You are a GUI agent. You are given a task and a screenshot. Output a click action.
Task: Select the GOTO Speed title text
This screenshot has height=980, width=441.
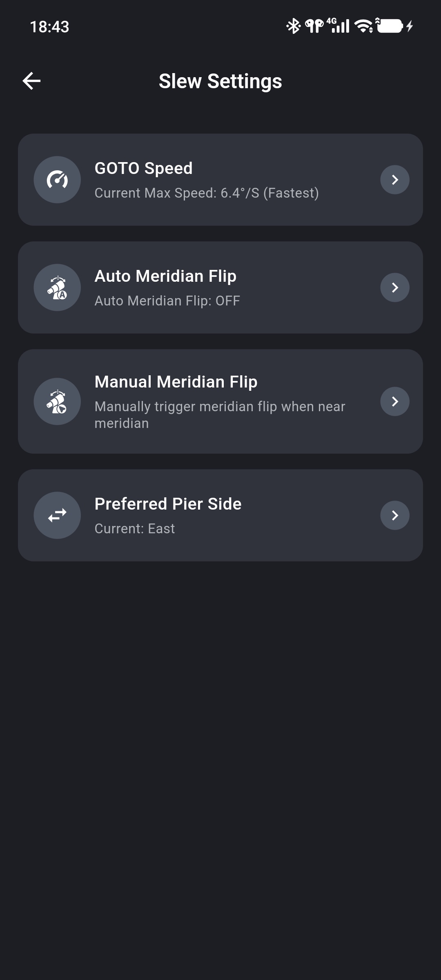[x=143, y=168]
